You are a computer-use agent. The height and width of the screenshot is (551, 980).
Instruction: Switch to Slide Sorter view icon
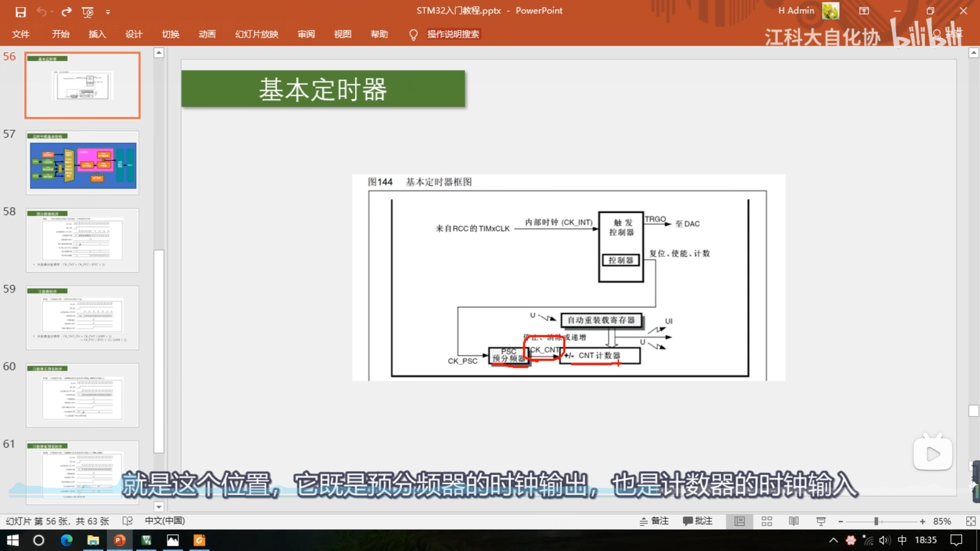coord(767,521)
